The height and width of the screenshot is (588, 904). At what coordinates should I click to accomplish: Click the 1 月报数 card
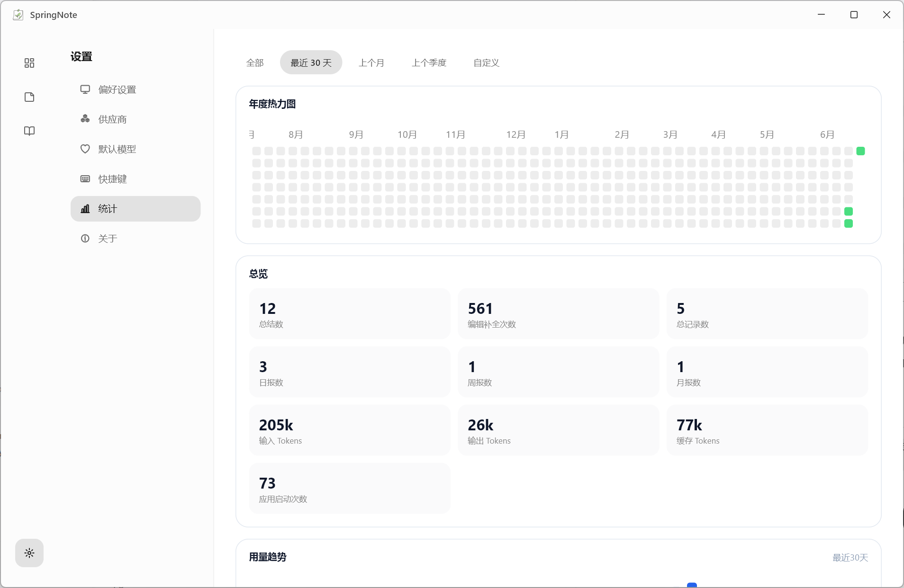tap(767, 372)
